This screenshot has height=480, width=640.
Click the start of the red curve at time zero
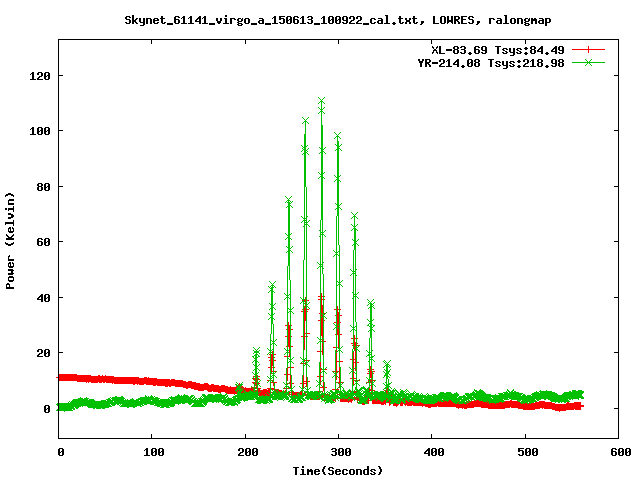coord(61,377)
